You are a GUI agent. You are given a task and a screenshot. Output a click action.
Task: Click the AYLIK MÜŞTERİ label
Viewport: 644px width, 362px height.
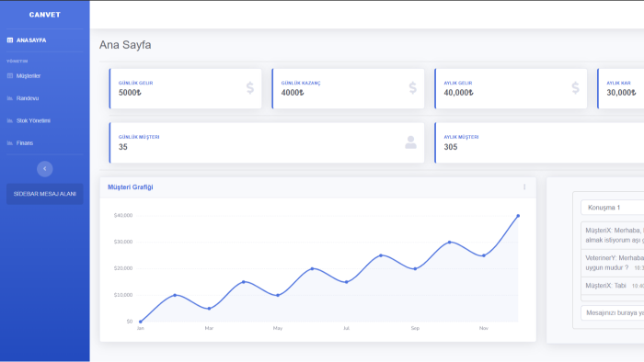(x=461, y=137)
